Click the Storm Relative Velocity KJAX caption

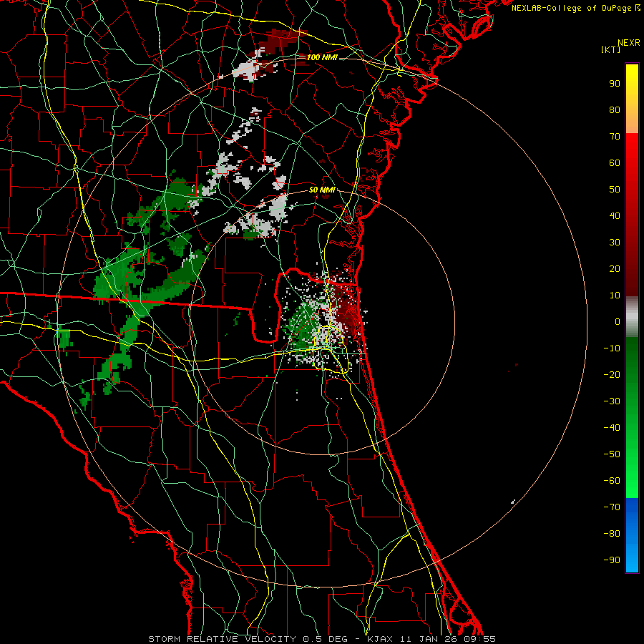pyautogui.click(x=322, y=639)
